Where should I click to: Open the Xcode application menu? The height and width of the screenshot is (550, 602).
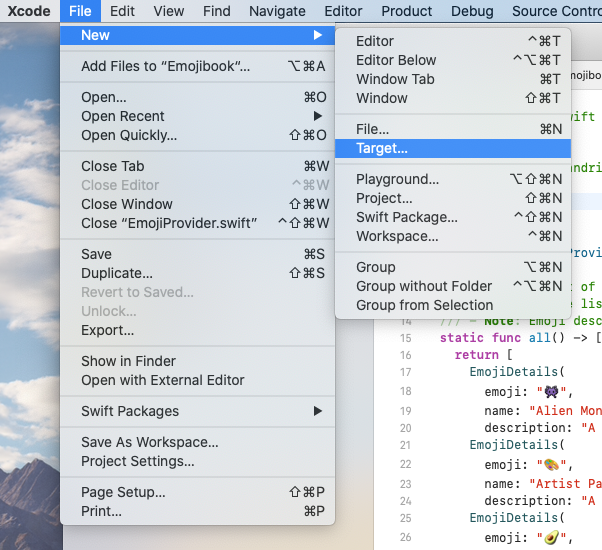29,11
